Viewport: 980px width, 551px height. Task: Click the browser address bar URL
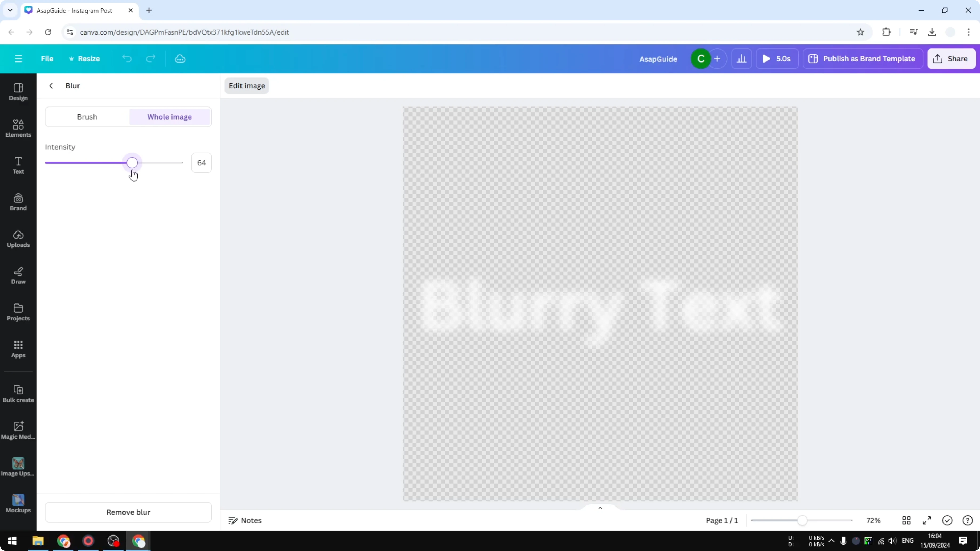coord(185,32)
